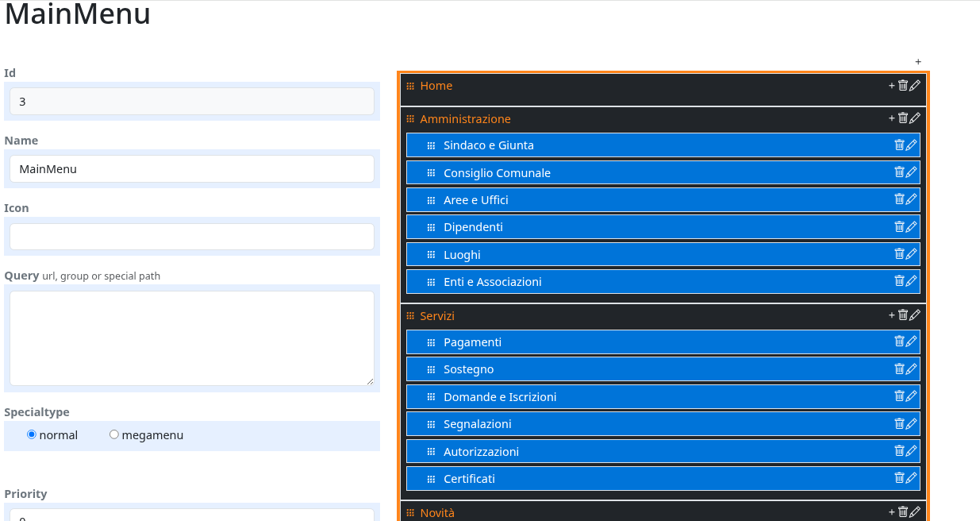Select the Sindaco e Giunta label
Screen dimensions: 980x521
[489, 145]
